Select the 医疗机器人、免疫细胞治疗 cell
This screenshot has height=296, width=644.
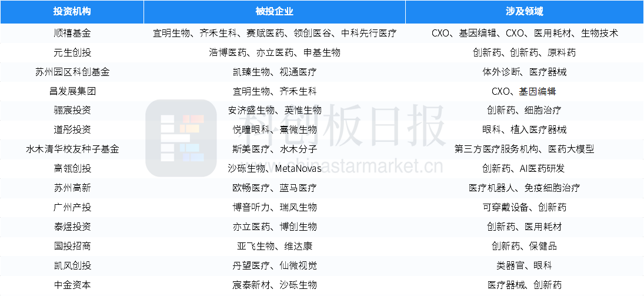click(x=525, y=188)
